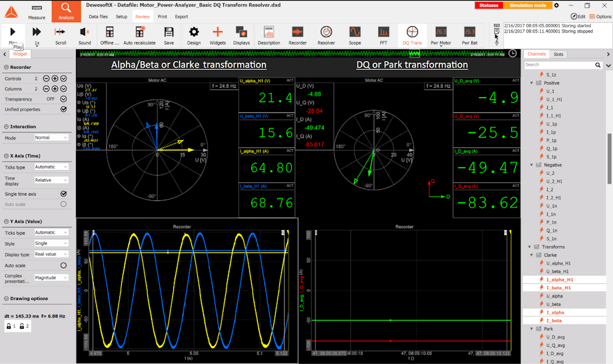Switch to the Slots tab

[x=559, y=54]
